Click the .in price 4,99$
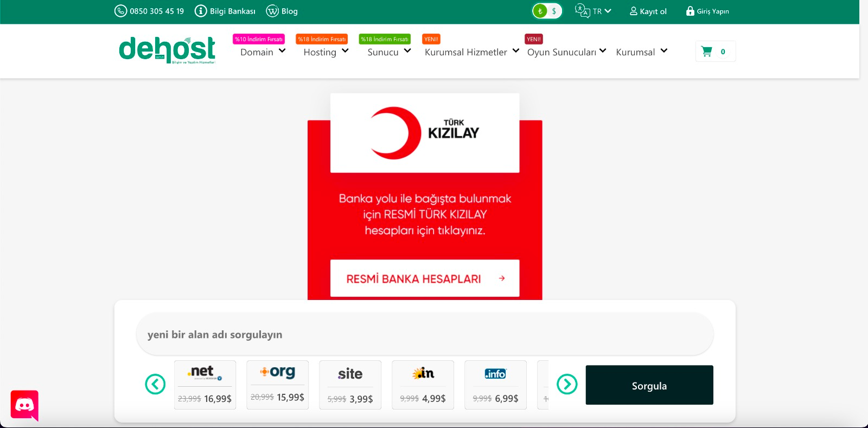Viewport: 868px width, 428px height. tap(434, 399)
